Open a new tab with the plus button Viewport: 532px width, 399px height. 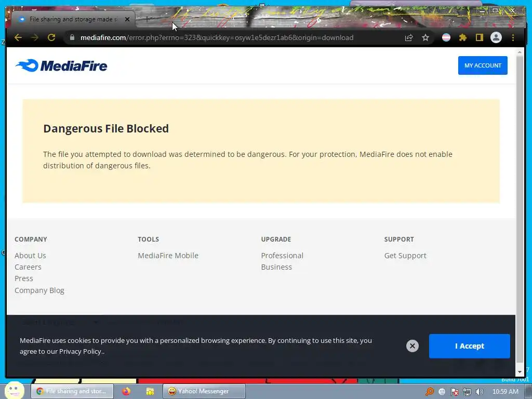point(147,19)
